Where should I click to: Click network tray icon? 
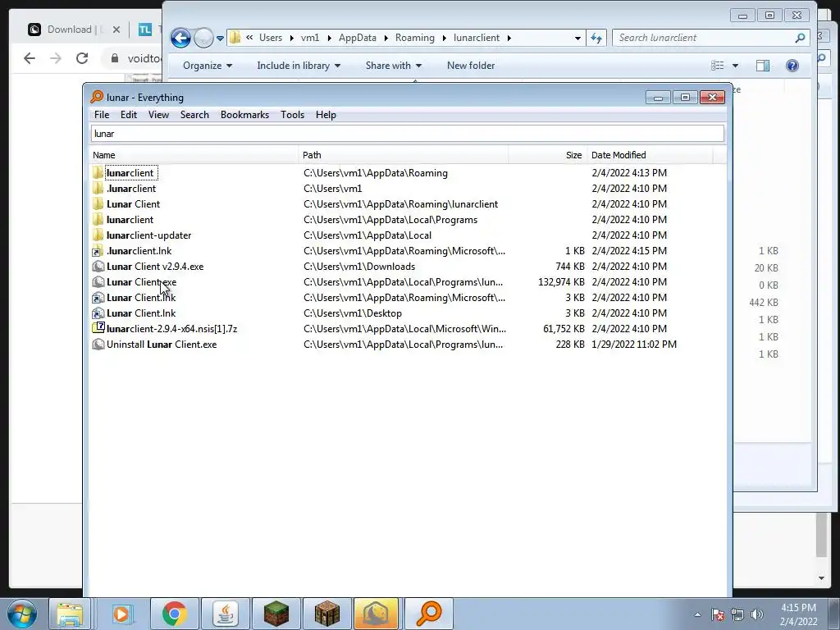pos(737,614)
